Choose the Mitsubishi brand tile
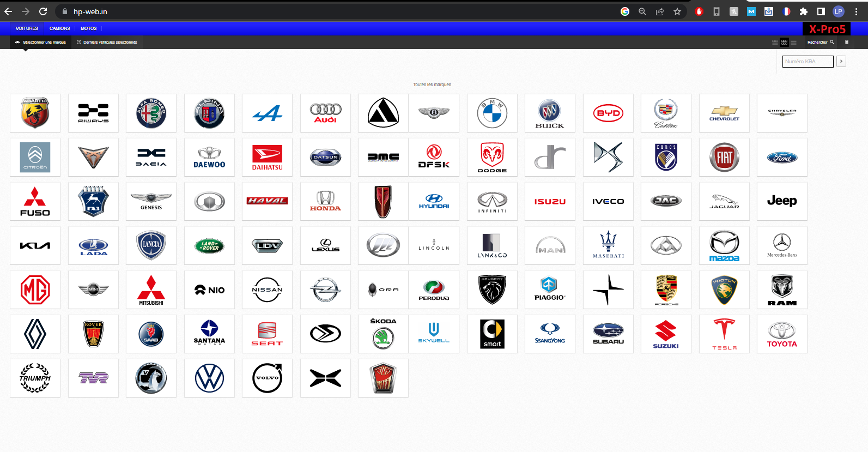868x452 pixels. pos(151,290)
